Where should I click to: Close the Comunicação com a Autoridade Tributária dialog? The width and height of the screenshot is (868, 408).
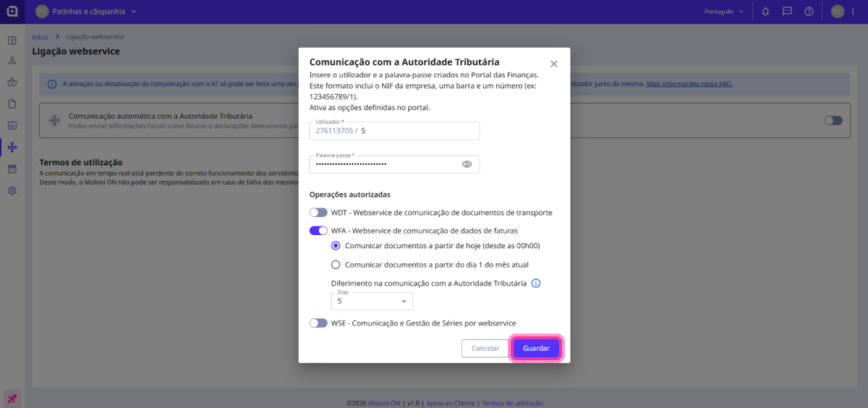click(x=554, y=64)
